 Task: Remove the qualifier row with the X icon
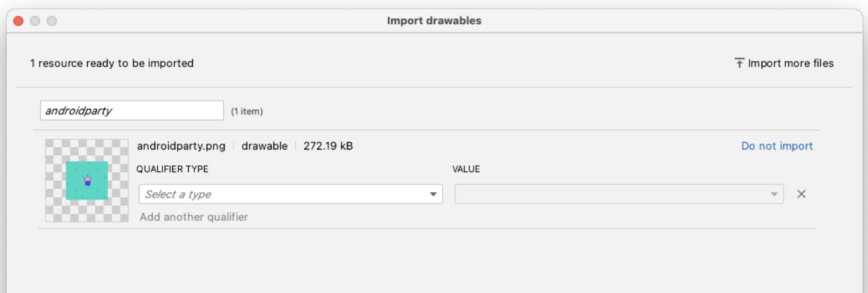coord(802,195)
